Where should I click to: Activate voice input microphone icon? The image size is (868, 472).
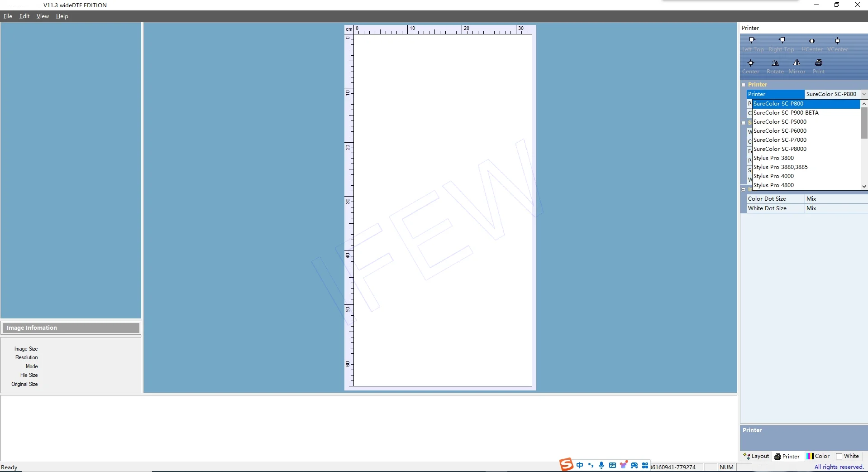601,465
